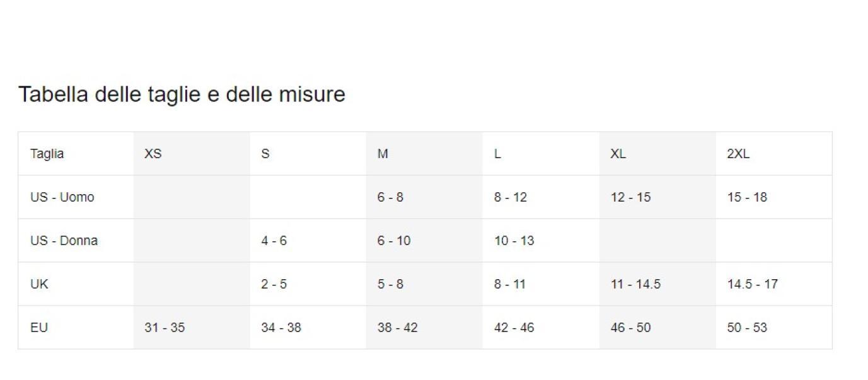
Task: Click the 'Tabella delle taglie e delle misure' heading
Action: pos(182,95)
